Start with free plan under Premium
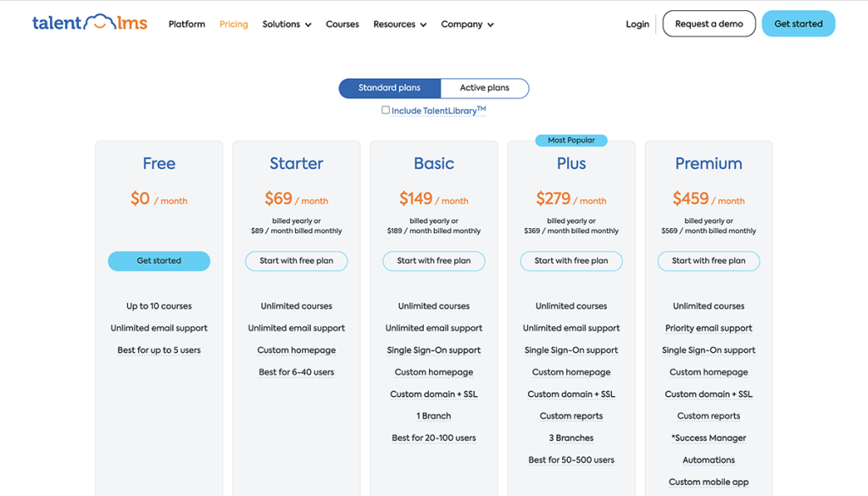The image size is (868, 496). point(709,261)
